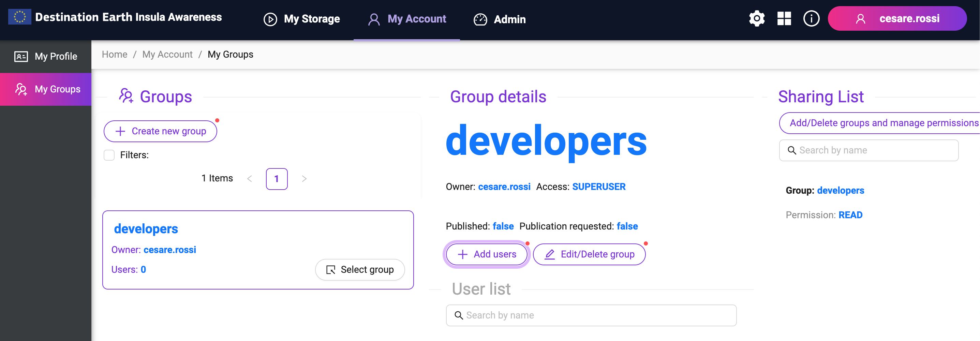Click Destination Earth Insula Awareness title
980x341 pixels.
[128, 17]
